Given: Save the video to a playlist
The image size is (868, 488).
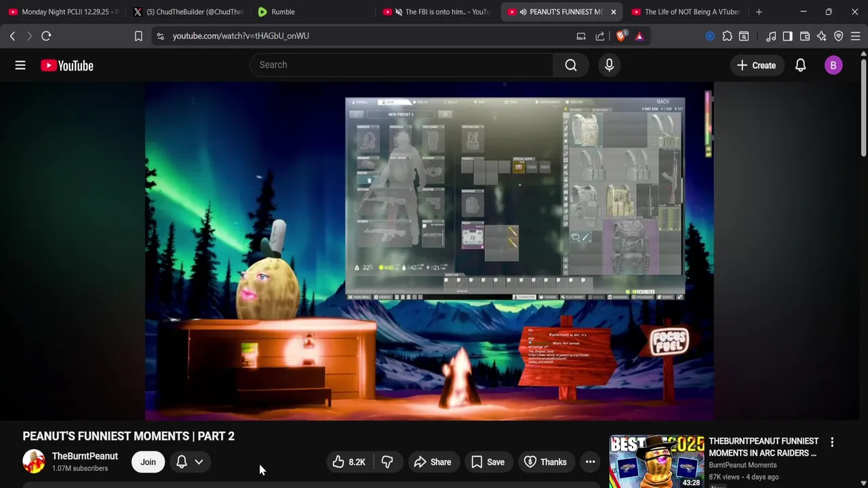Looking at the screenshot, I should [x=488, y=462].
